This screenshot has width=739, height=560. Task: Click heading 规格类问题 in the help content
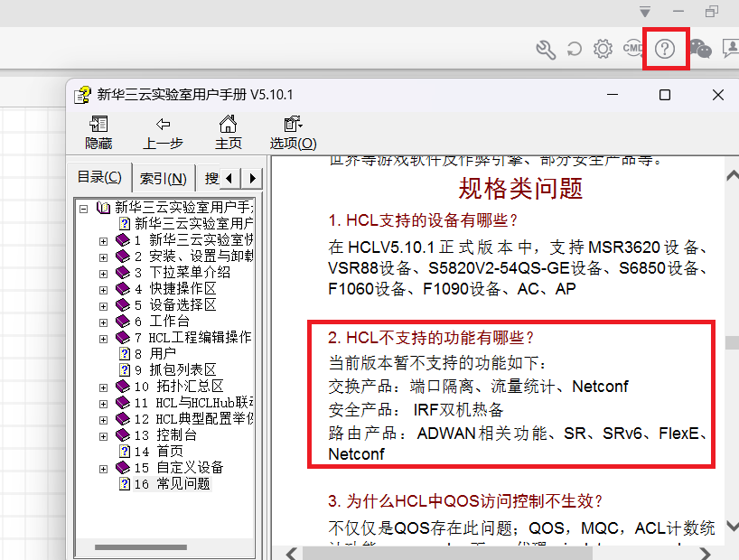(520, 189)
